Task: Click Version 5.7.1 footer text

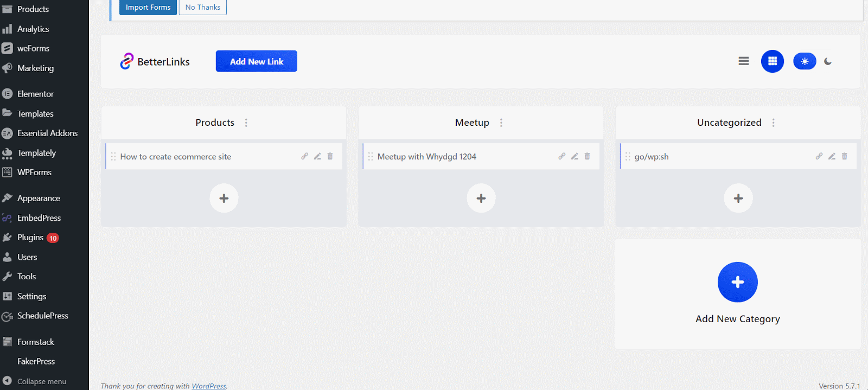Action: tap(839, 386)
